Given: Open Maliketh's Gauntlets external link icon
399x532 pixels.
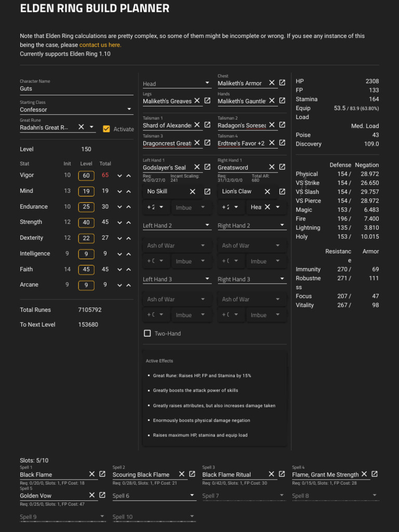Looking at the screenshot, I should coord(282,100).
